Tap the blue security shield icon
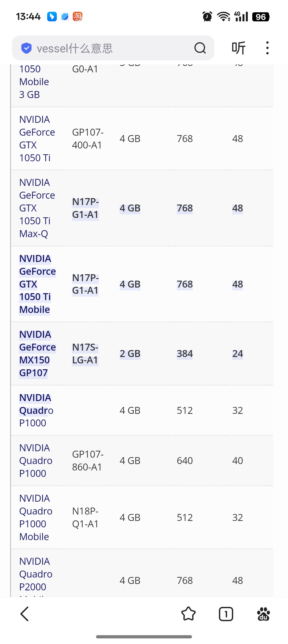 26,48
